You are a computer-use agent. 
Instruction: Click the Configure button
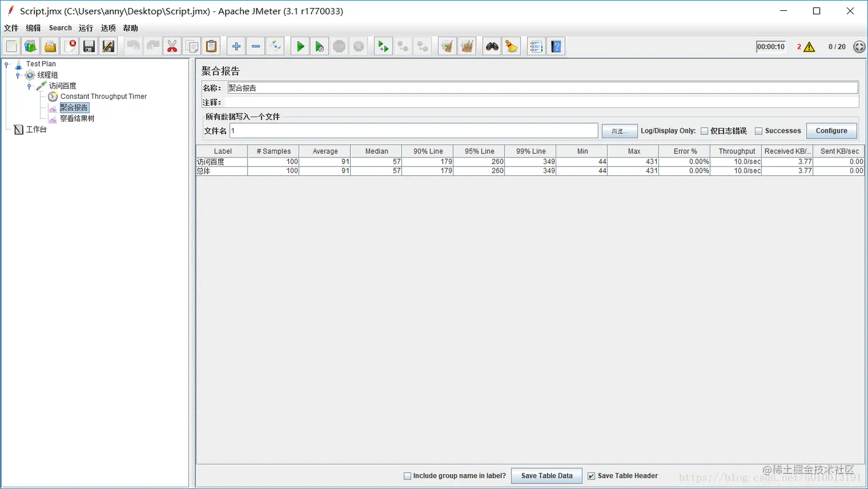pyautogui.click(x=831, y=131)
